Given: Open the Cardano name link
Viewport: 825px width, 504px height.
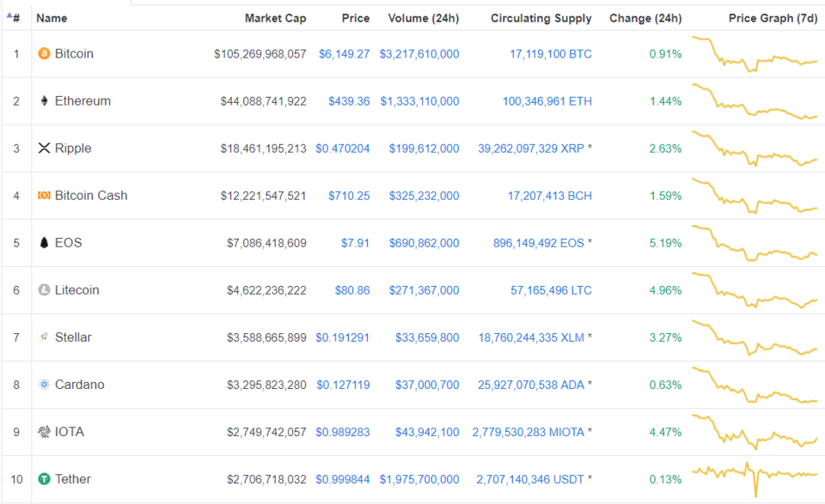Looking at the screenshot, I should 79,385.
